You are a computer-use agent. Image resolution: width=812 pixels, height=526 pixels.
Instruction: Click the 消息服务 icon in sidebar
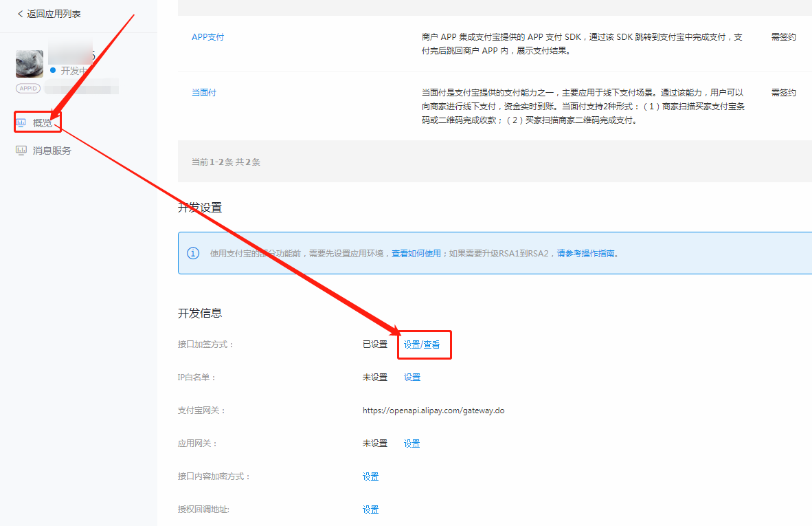point(21,151)
